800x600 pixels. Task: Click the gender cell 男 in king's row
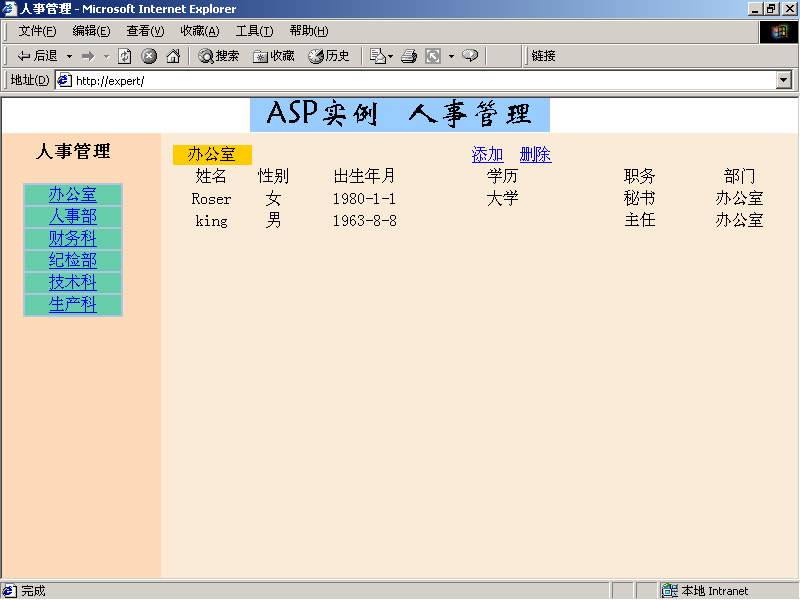(x=273, y=220)
